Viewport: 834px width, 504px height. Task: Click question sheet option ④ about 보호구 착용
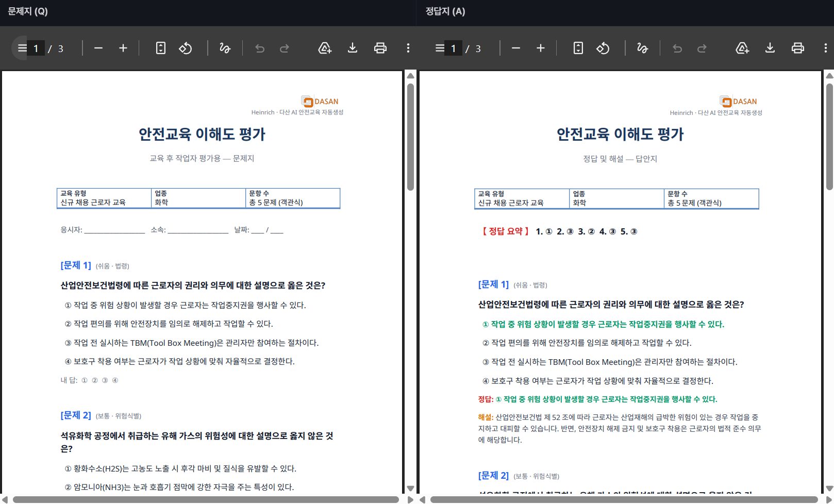click(x=179, y=362)
